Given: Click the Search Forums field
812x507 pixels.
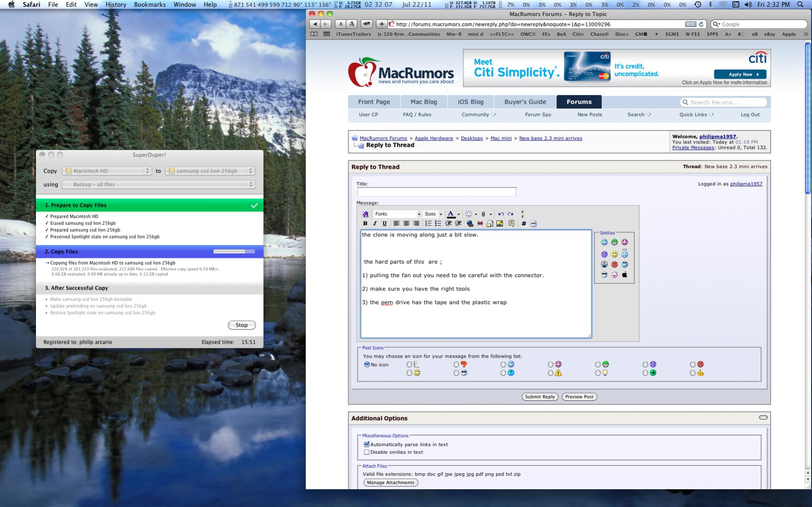Looking at the screenshot, I should click(724, 102).
